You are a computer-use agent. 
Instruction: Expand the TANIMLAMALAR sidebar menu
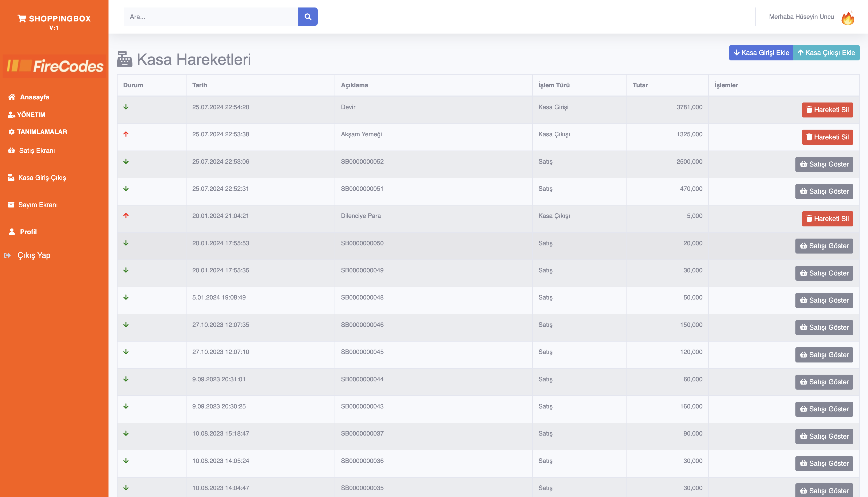coord(42,132)
